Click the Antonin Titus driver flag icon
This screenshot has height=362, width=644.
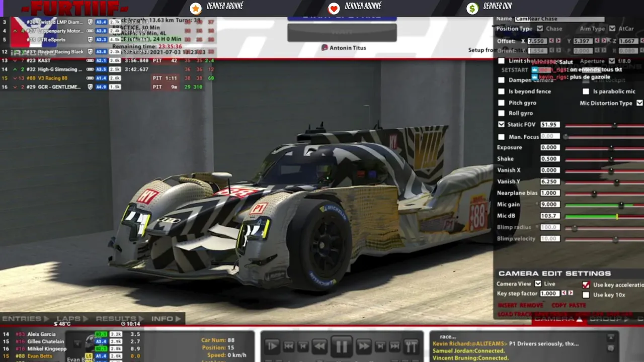(325, 48)
